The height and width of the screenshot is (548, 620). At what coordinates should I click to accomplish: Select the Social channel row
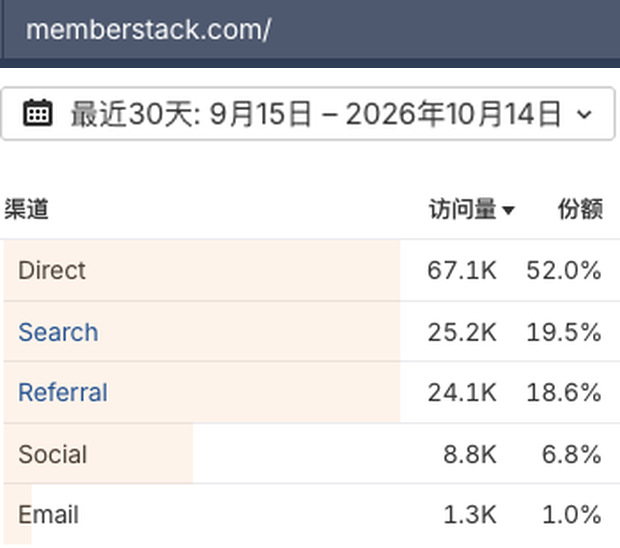[312, 454]
